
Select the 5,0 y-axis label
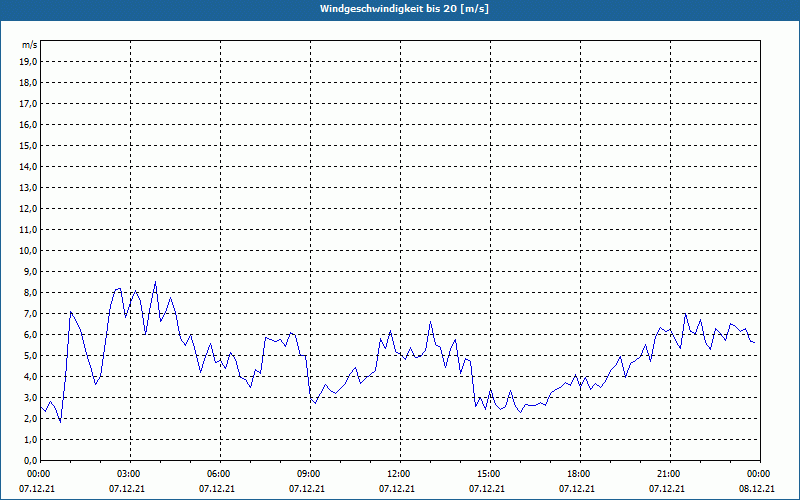pyautogui.click(x=31, y=356)
